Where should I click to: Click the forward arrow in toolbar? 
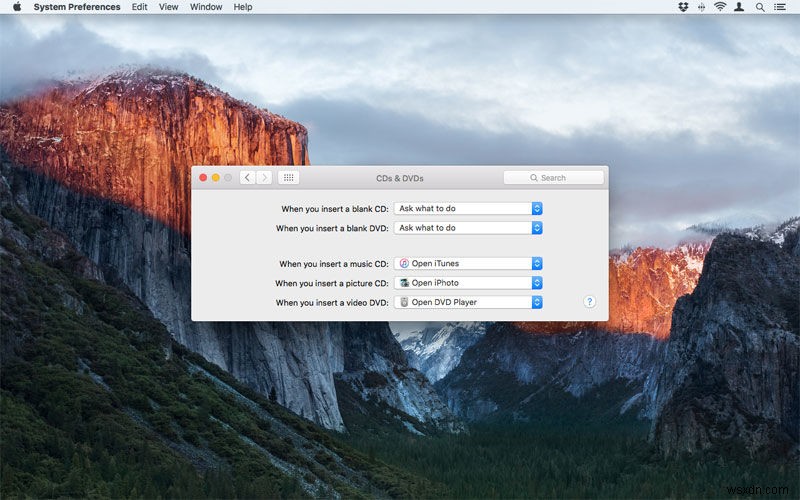(x=264, y=178)
